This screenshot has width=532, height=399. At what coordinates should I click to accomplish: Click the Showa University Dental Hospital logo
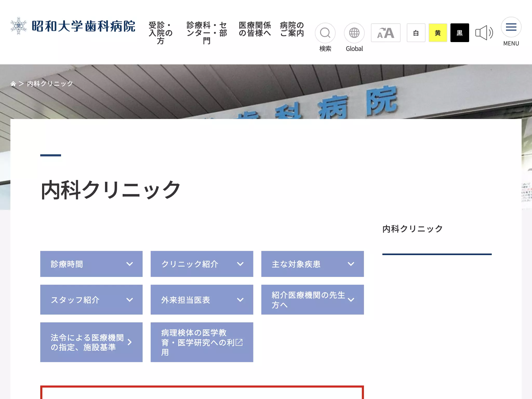pos(73,26)
